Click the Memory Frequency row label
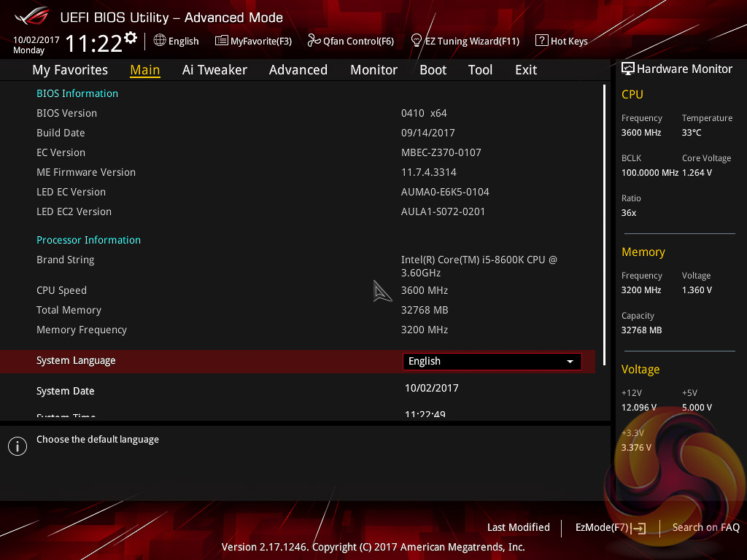The image size is (747, 560). click(82, 330)
